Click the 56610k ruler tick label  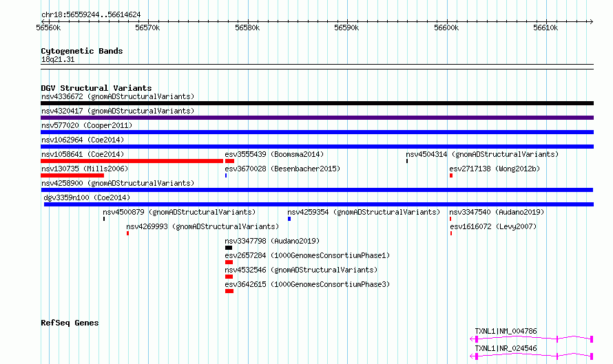[546, 28]
